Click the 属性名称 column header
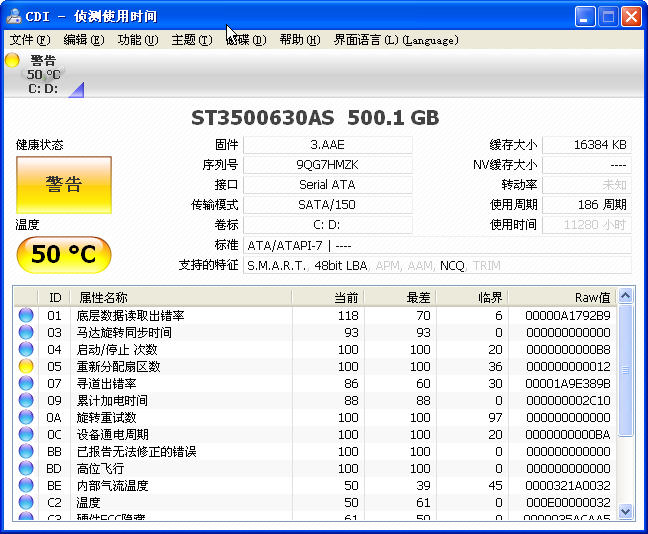 point(103,297)
